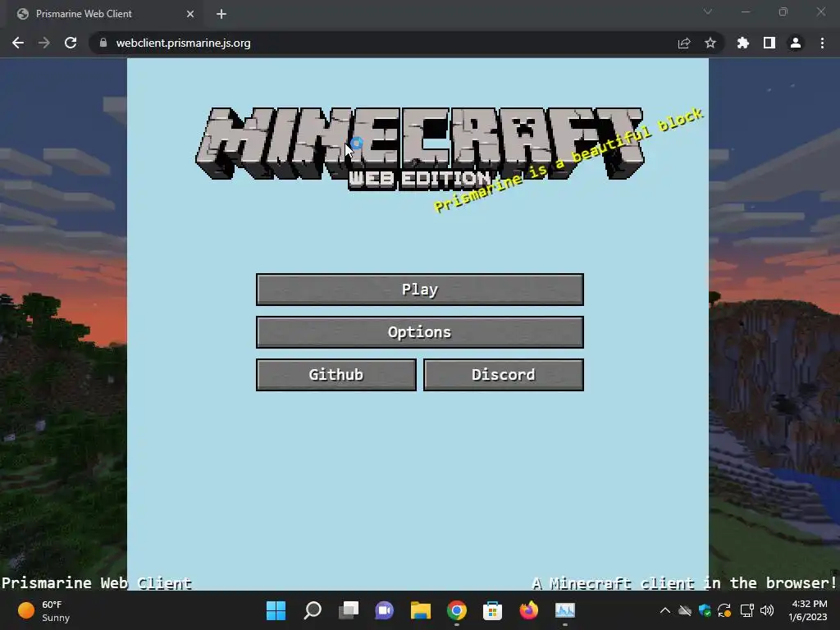Bookmark this page with star
The width and height of the screenshot is (840, 630).
[x=710, y=43]
